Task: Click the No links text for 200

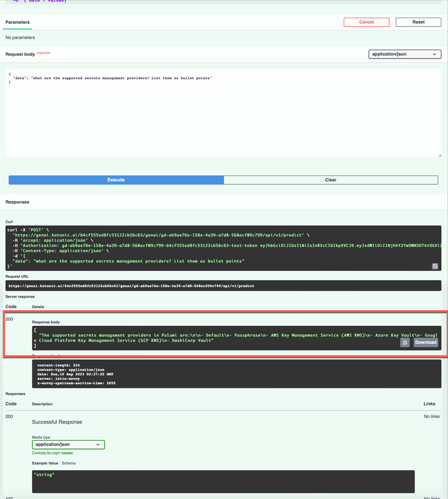Action: (x=432, y=416)
